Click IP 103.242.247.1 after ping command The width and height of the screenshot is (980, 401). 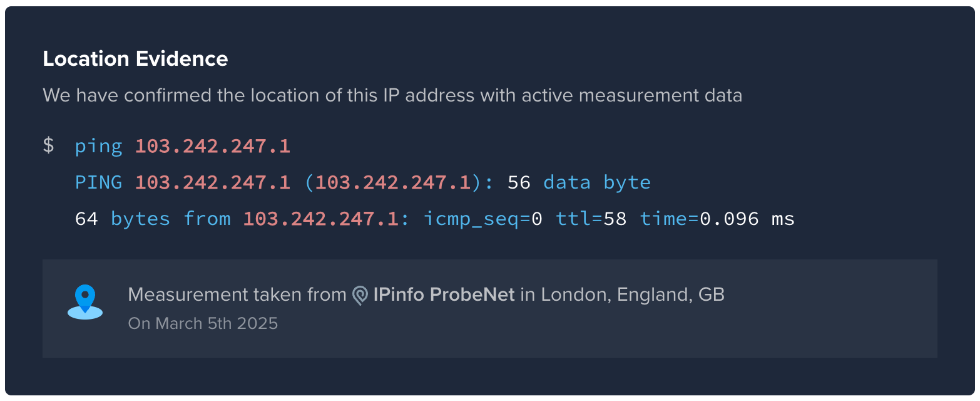pos(213,146)
